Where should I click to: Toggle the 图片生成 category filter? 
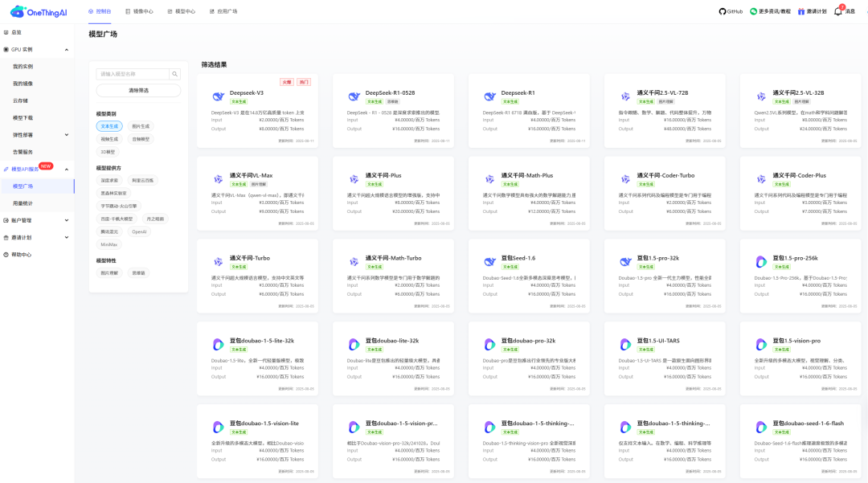click(140, 126)
